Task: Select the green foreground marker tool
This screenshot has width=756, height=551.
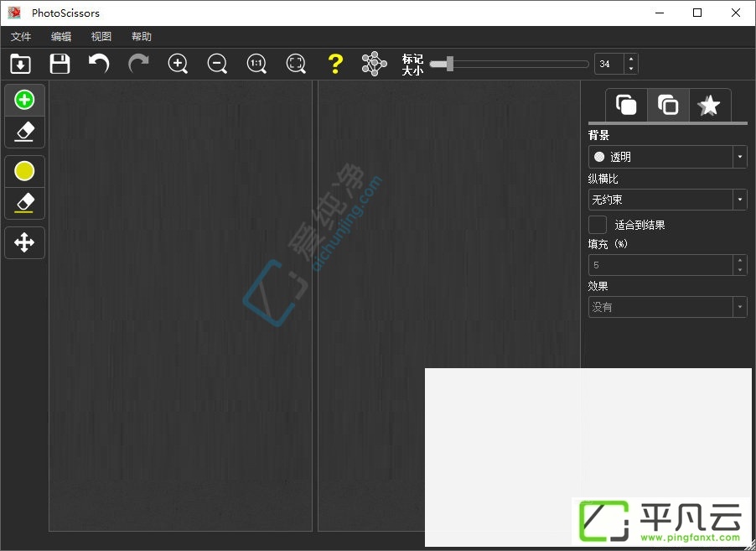Action: (24, 100)
